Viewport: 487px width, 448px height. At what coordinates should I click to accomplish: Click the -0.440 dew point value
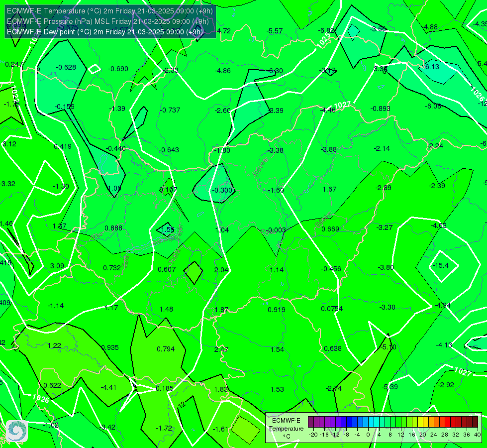point(116,149)
